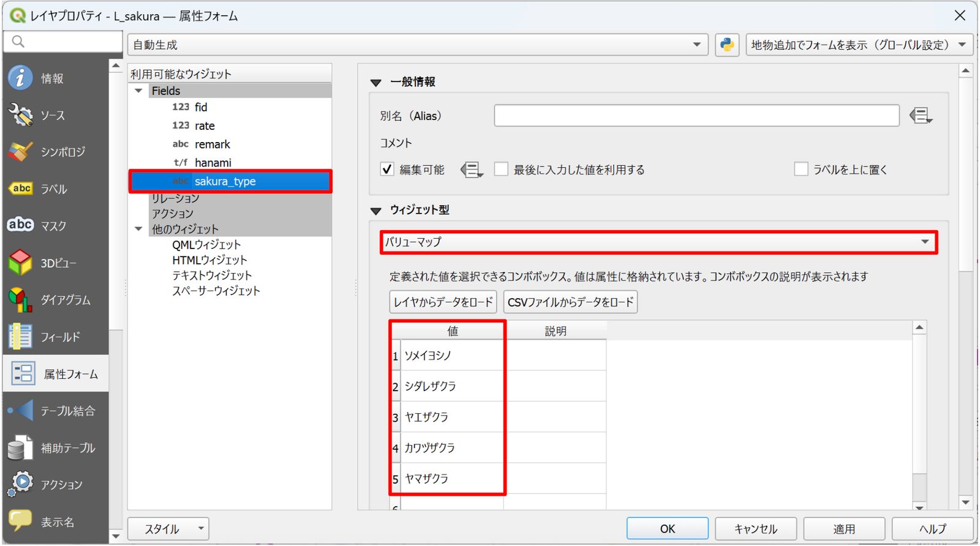The height and width of the screenshot is (546, 980).
Task: Open the ダイアグラム (Diagrams) section
Action: 55,300
